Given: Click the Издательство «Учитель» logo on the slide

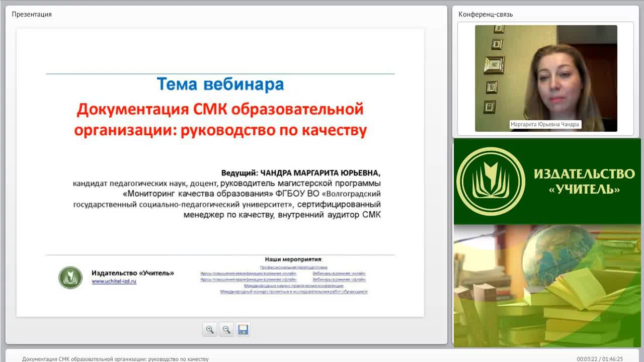Looking at the screenshot, I should pyautogui.click(x=70, y=278).
